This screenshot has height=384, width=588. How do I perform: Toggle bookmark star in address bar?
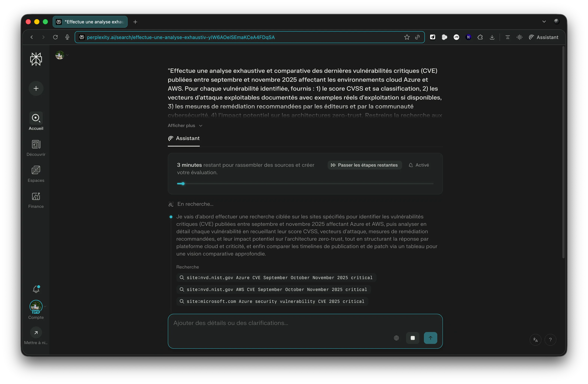407,37
